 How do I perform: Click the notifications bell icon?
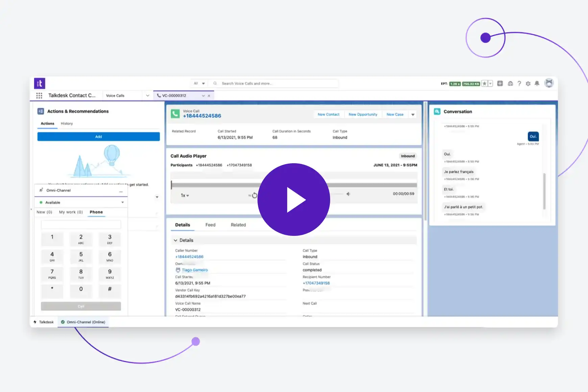point(537,83)
